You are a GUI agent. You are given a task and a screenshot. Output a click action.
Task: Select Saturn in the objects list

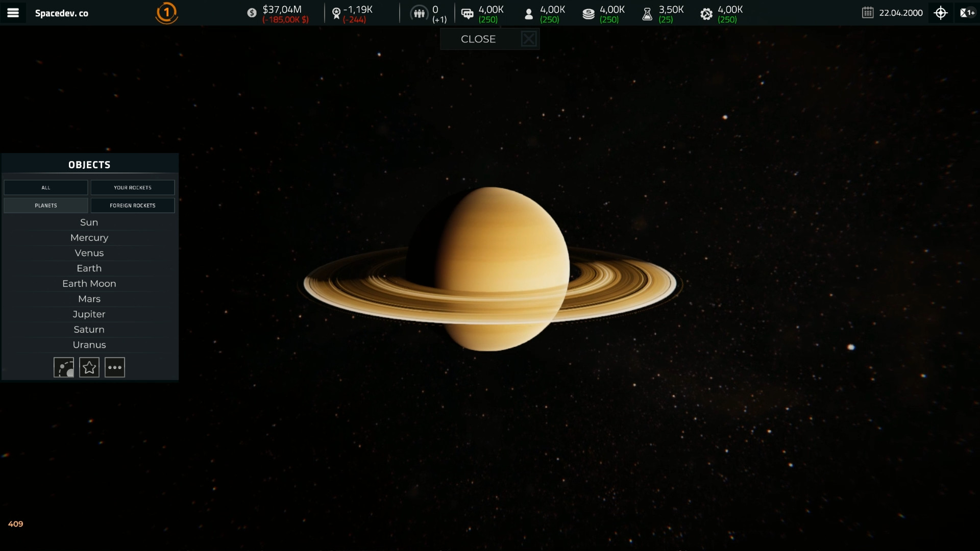pyautogui.click(x=89, y=329)
